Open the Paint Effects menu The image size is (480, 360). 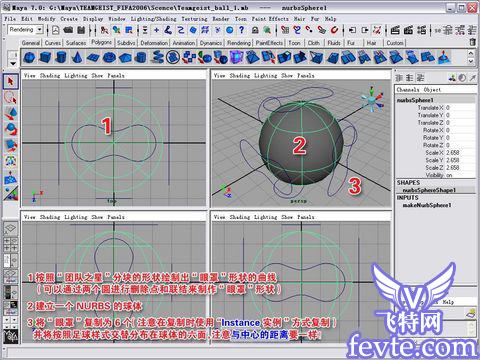click(x=270, y=19)
